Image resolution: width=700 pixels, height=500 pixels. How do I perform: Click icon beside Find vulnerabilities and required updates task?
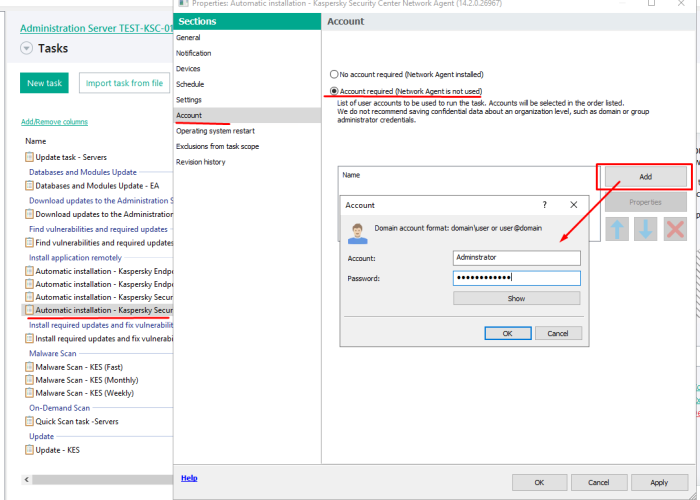pos(29,242)
